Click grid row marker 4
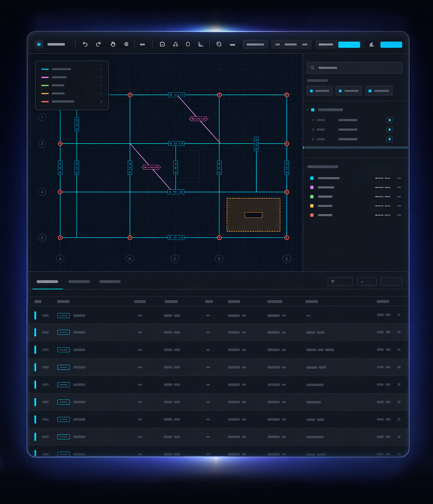Viewport: 433px width, 504px height. pyautogui.click(x=42, y=192)
